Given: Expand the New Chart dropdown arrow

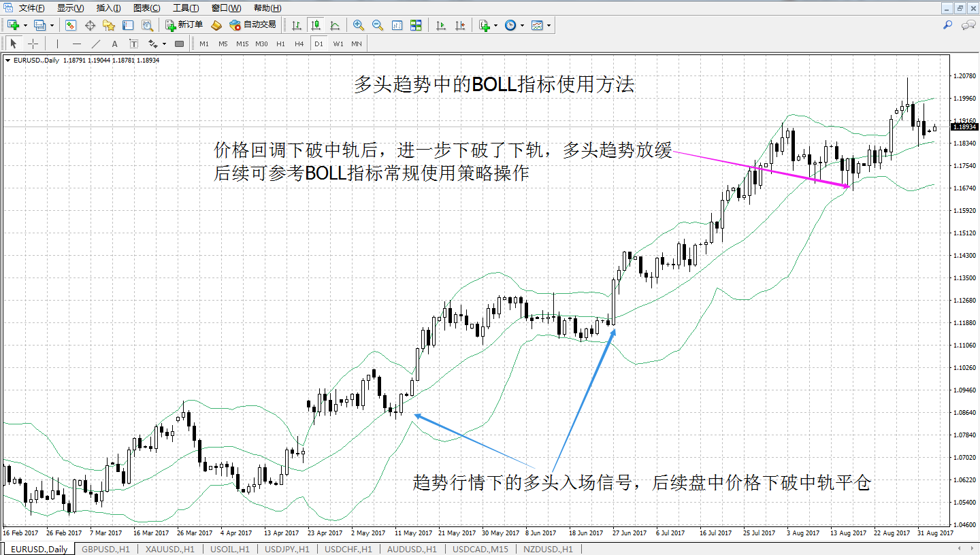Looking at the screenshot, I should [x=25, y=25].
